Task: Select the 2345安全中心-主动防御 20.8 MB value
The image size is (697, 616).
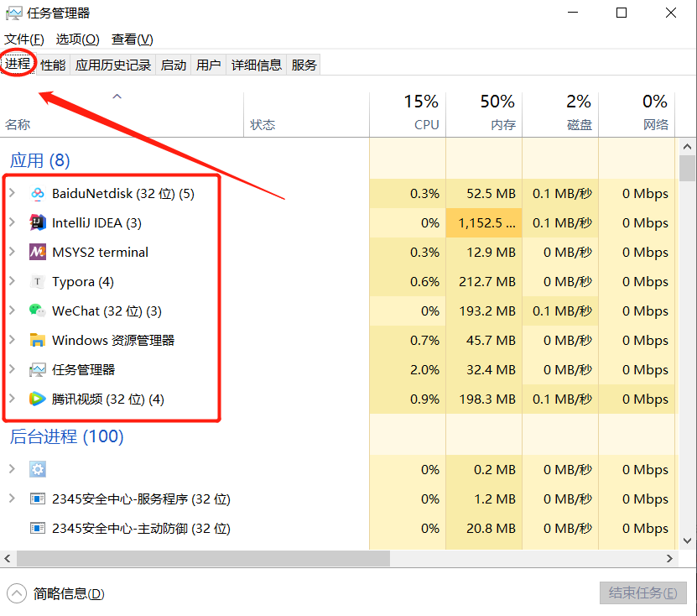Action: coord(491,529)
